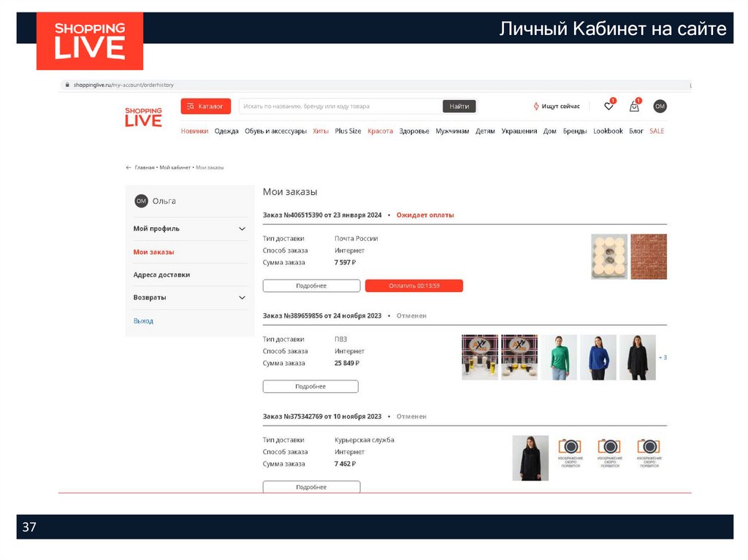Select Мои заказы in sidebar

(x=153, y=252)
